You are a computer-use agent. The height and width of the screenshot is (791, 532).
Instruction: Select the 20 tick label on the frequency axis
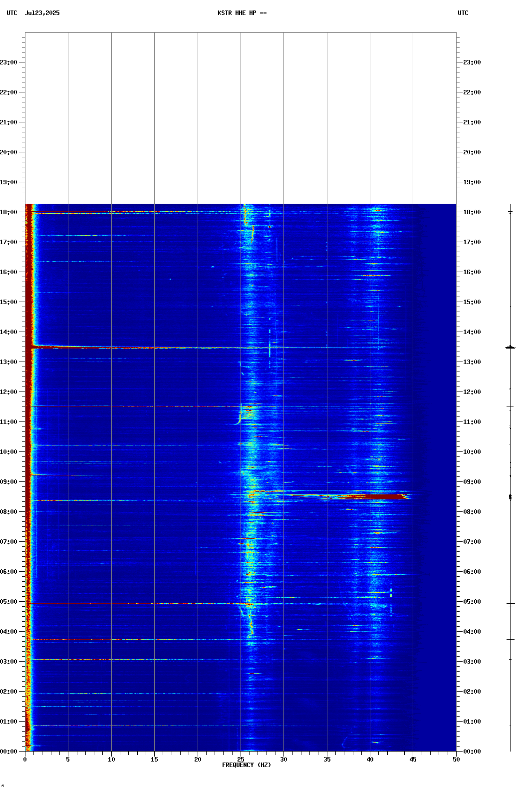[x=198, y=760]
